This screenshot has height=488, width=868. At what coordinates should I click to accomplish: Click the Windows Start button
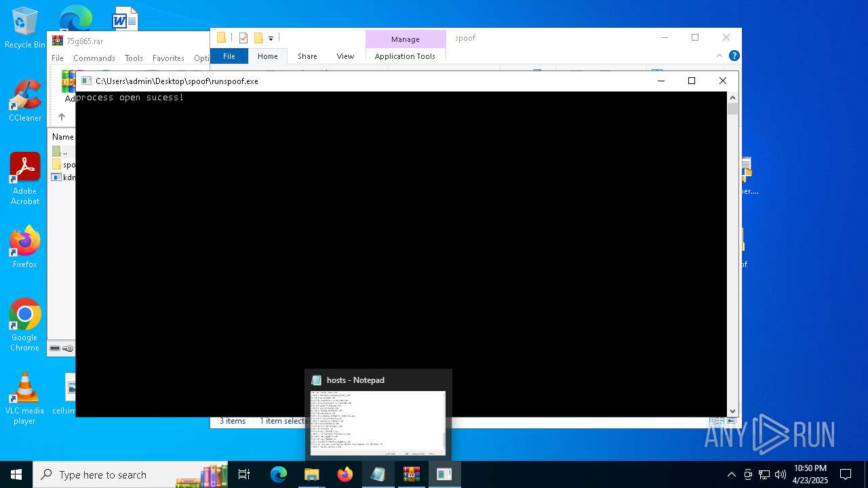click(x=16, y=474)
